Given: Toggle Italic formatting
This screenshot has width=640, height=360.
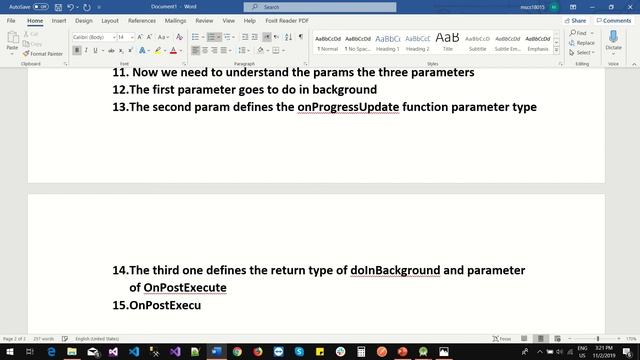Looking at the screenshot, I should tap(86, 50).
